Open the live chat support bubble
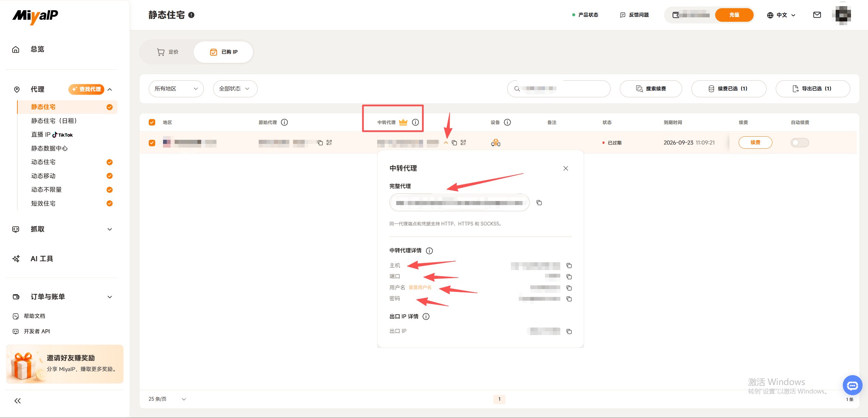Screen dimensions: 868x418 pos(852,385)
